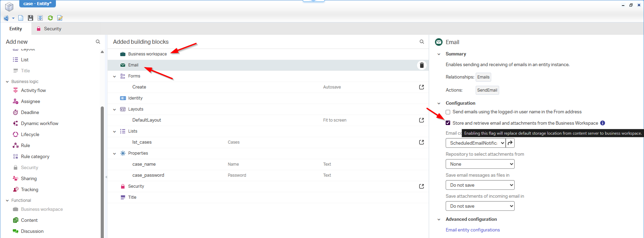Image resolution: width=644 pixels, height=238 pixels.
Task: Collapse the Forms group
Action: [x=115, y=76]
